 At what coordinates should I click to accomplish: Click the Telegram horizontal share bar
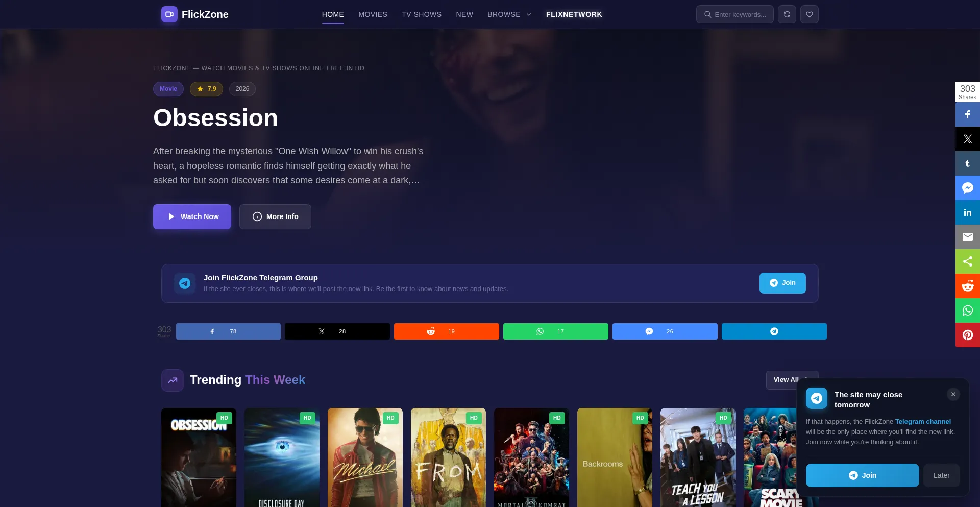[x=774, y=331]
